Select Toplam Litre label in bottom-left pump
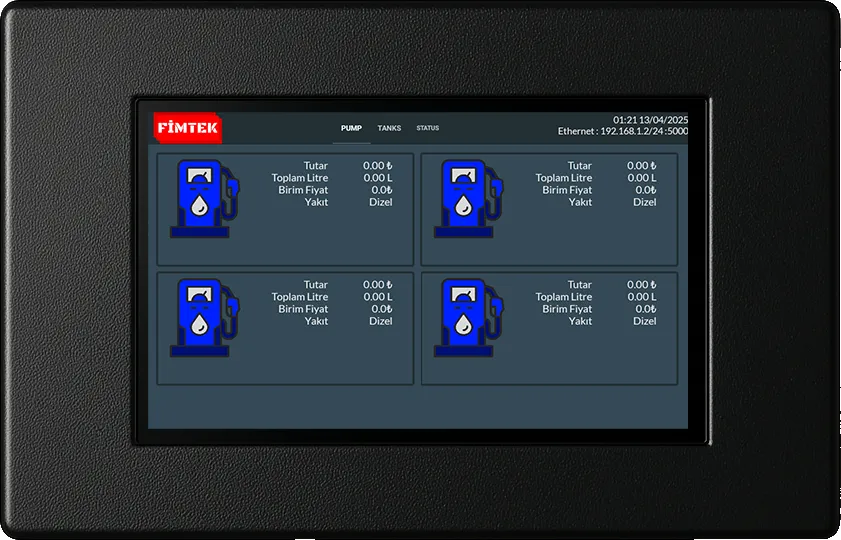 (x=299, y=297)
